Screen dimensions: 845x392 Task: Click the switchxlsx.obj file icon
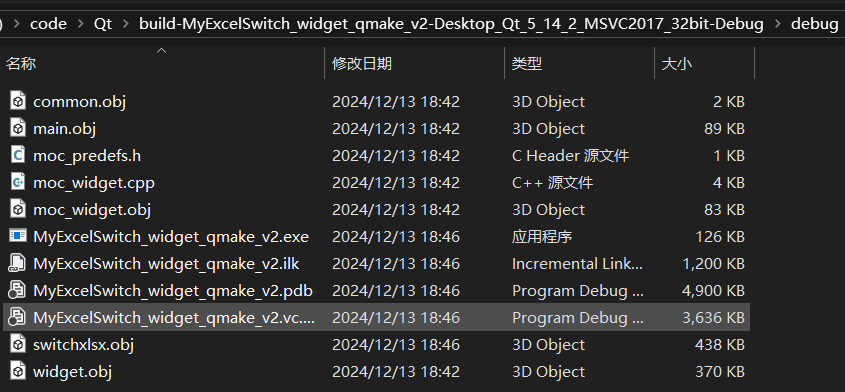click(18, 344)
